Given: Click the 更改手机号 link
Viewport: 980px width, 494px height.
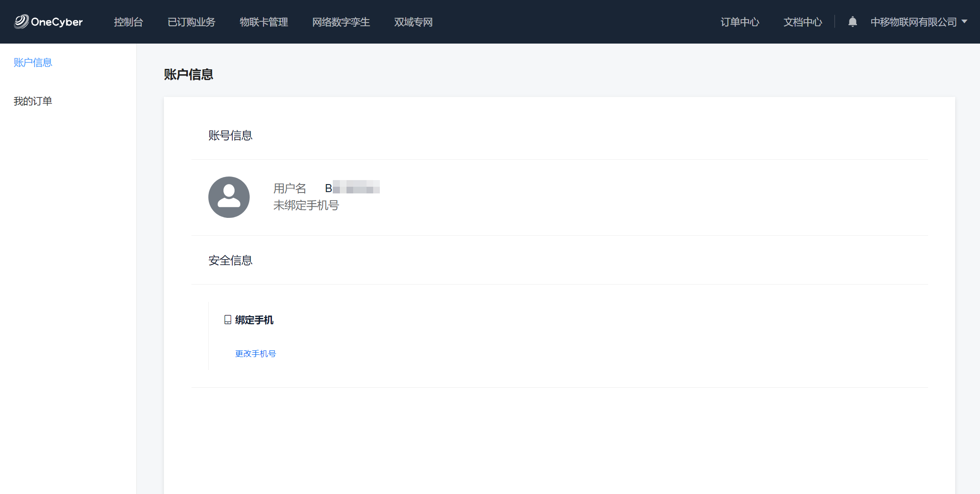Looking at the screenshot, I should 255,353.
